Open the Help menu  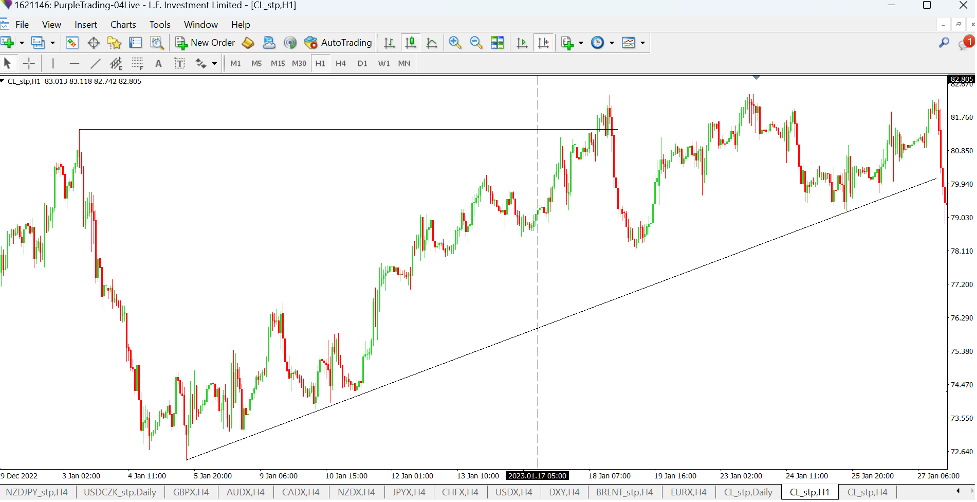(241, 25)
